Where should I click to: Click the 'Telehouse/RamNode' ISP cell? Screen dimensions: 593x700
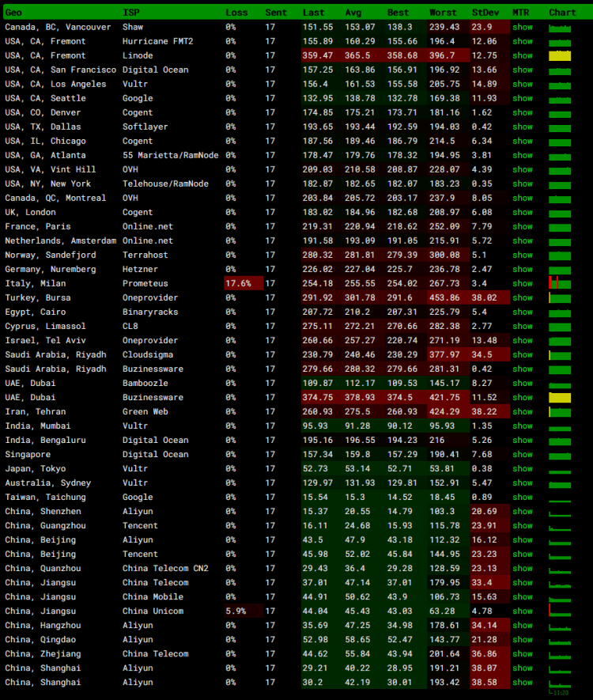coord(165,184)
